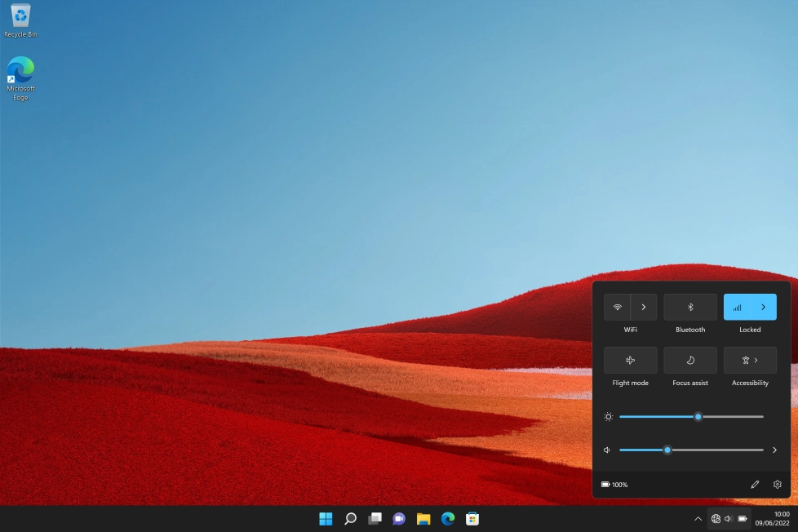Open all settings via the gear icon
Image resolution: width=798 pixels, height=532 pixels.
click(777, 485)
